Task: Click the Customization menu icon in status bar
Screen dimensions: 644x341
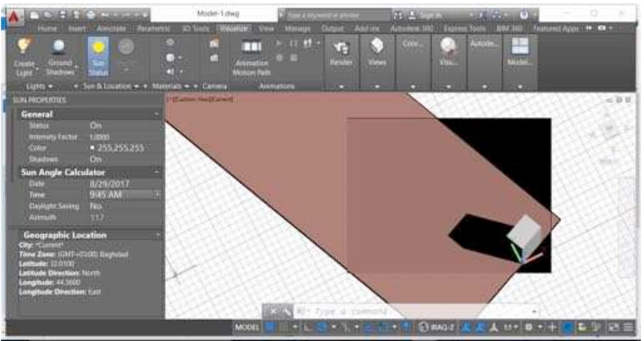Action: pyautogui.click(x=628, y=327)
